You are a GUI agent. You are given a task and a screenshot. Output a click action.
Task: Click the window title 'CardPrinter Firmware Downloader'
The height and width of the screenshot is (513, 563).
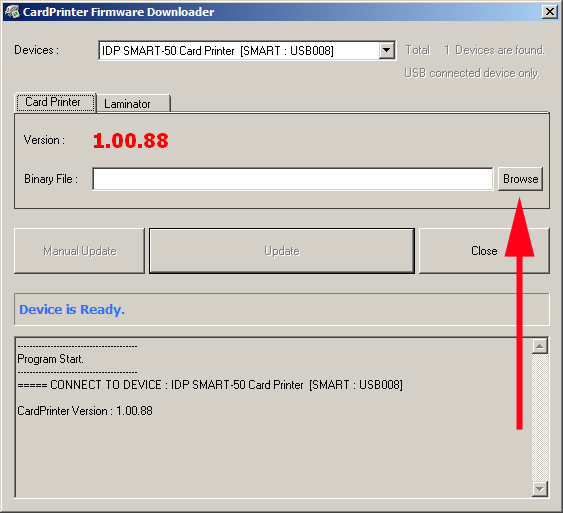(118, 12)
